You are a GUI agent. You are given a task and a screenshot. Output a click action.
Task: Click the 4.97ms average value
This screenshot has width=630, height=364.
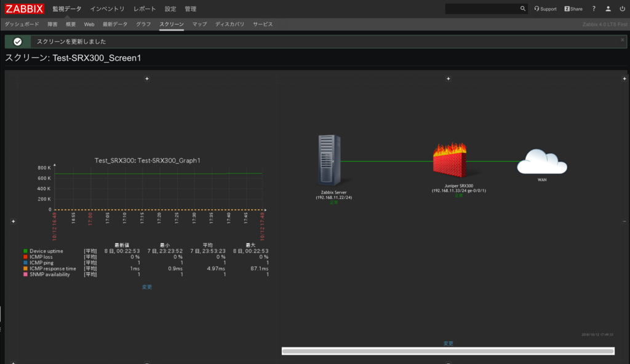(x=216, y=268)
